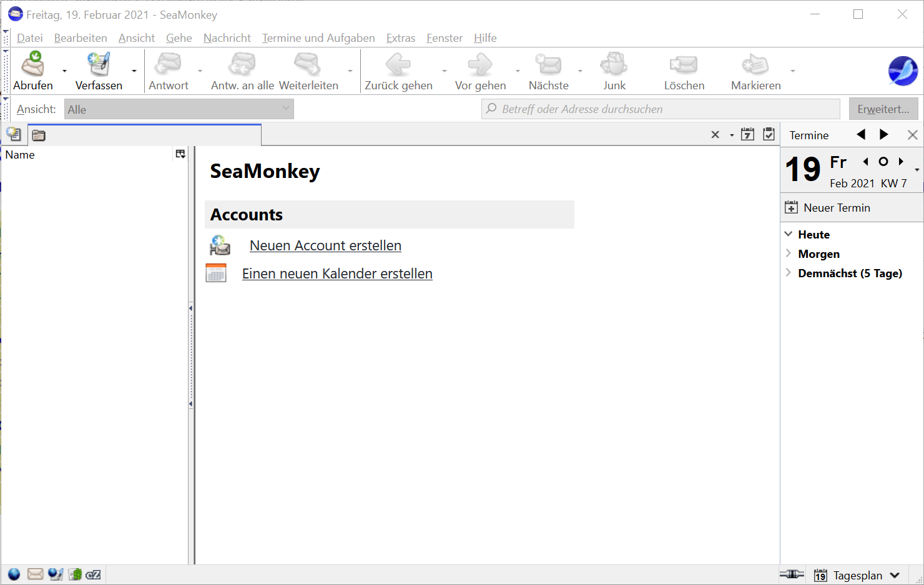
Task: Click the Löschen delete icon
Action: tap(684, 64)
